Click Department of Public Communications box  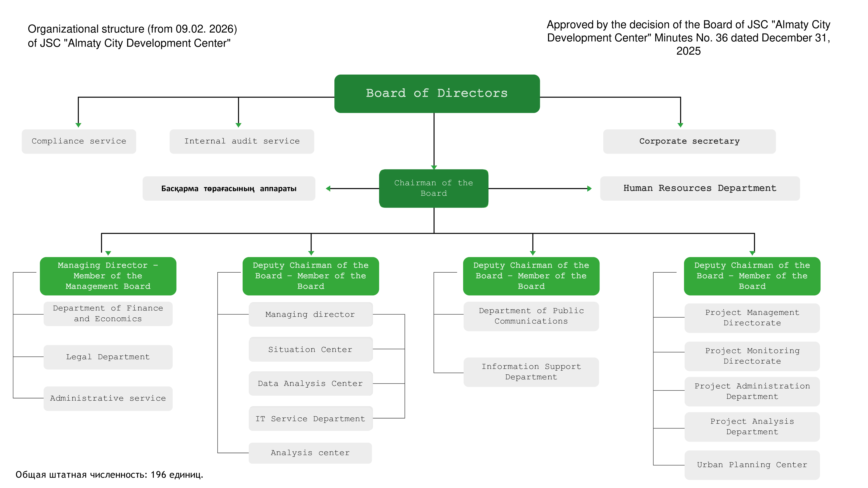point(531,316)
